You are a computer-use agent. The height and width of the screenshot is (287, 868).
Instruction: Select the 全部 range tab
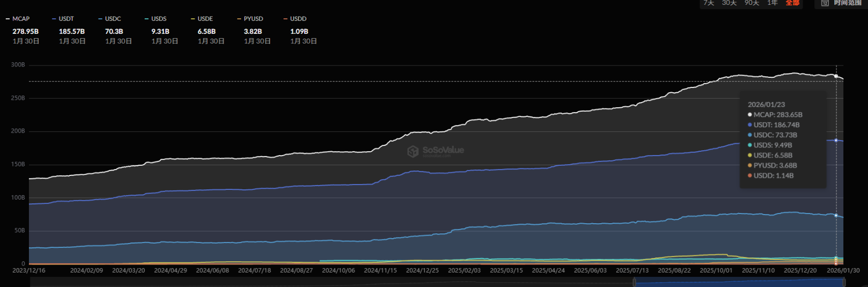point(792,3)
